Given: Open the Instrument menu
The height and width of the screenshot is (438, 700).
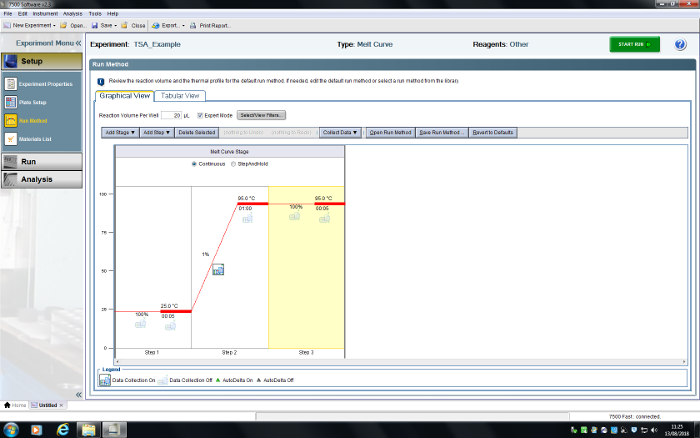Looking at the screenshot, I should (x=44, y=13).
